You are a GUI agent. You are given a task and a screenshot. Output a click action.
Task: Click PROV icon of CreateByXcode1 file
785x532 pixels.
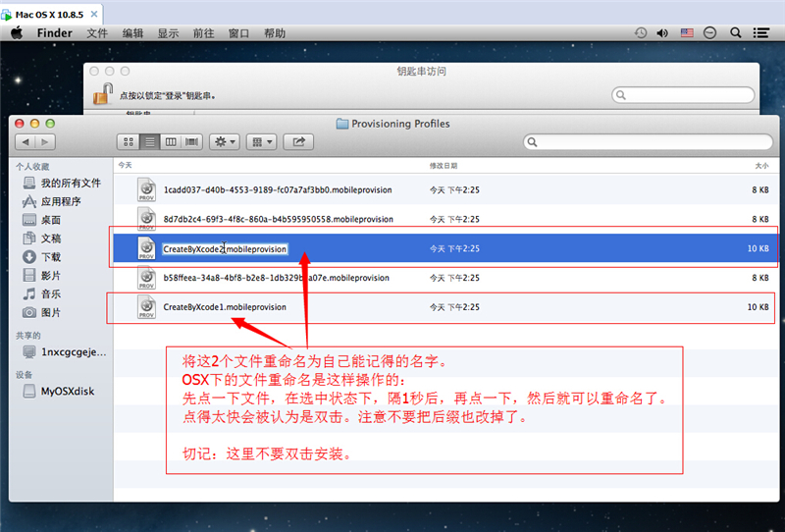(x=146, y=307)
